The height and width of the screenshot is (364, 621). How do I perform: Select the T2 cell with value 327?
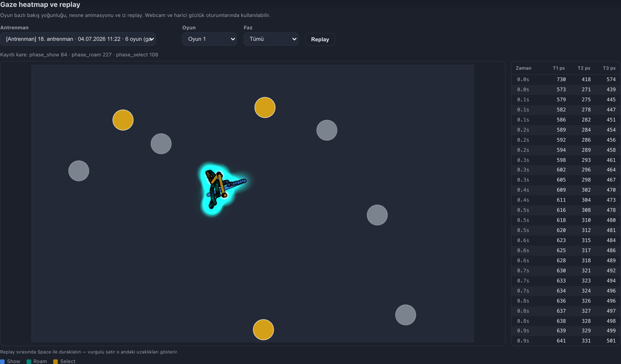586,311
